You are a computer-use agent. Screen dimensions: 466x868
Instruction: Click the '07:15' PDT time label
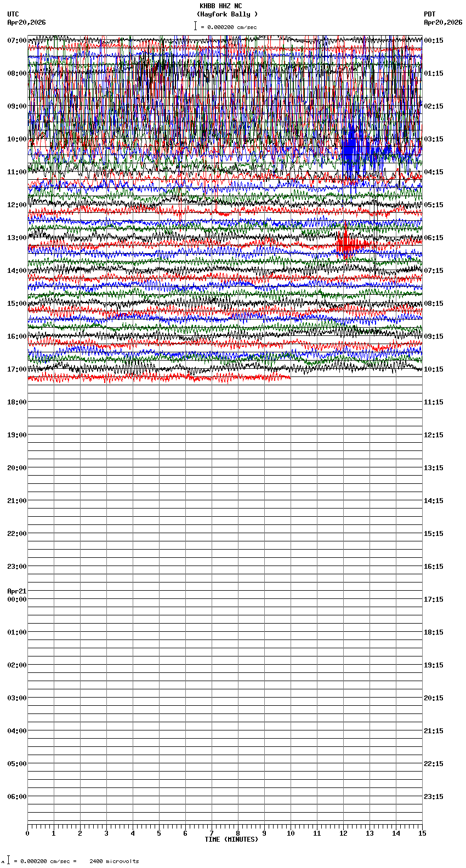pos(434,271)
